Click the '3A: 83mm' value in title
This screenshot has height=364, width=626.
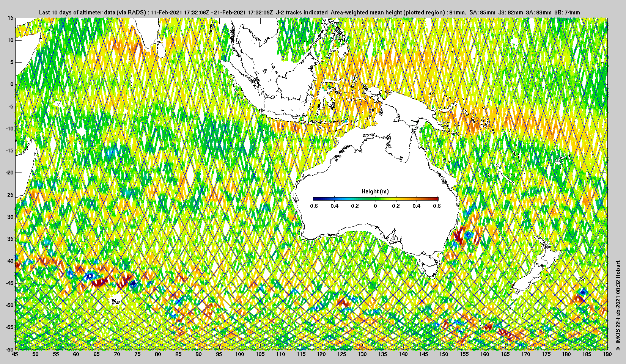pos(539,13)
